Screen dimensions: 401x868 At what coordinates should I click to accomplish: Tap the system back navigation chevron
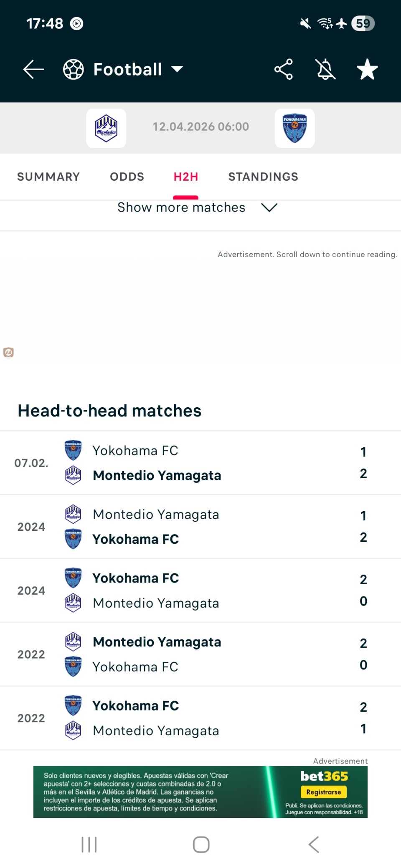click(314, 845)
